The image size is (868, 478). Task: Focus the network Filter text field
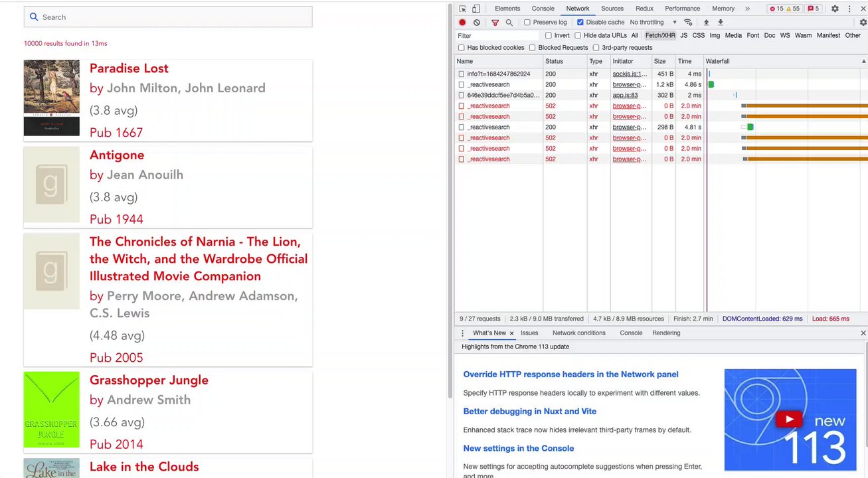coord(497,36)
